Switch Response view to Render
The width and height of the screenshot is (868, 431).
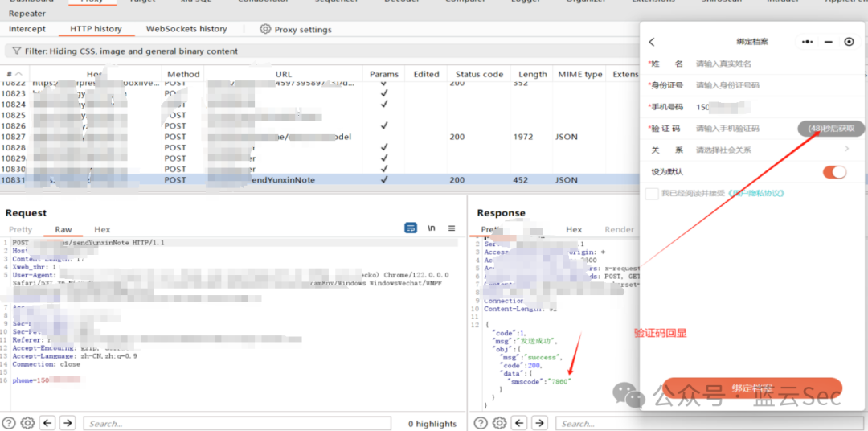pyautogui.click(x=619, y=229)
